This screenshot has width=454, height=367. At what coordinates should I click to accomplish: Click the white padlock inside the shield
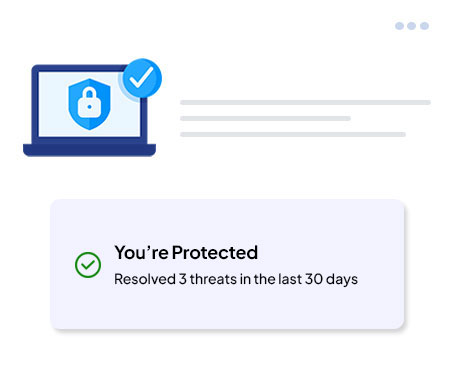(89, 103)
